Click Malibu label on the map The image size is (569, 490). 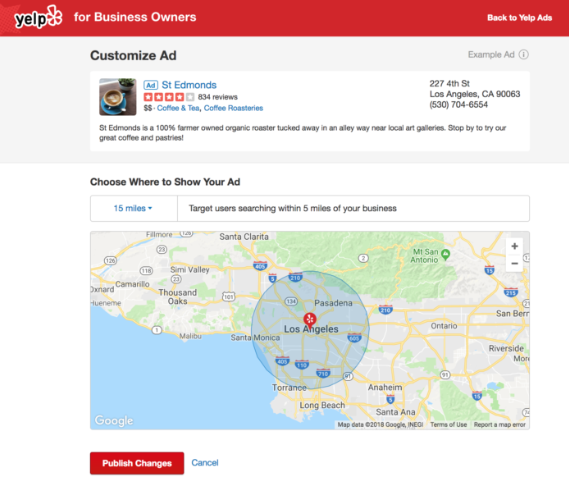click(x=191, y=336)
